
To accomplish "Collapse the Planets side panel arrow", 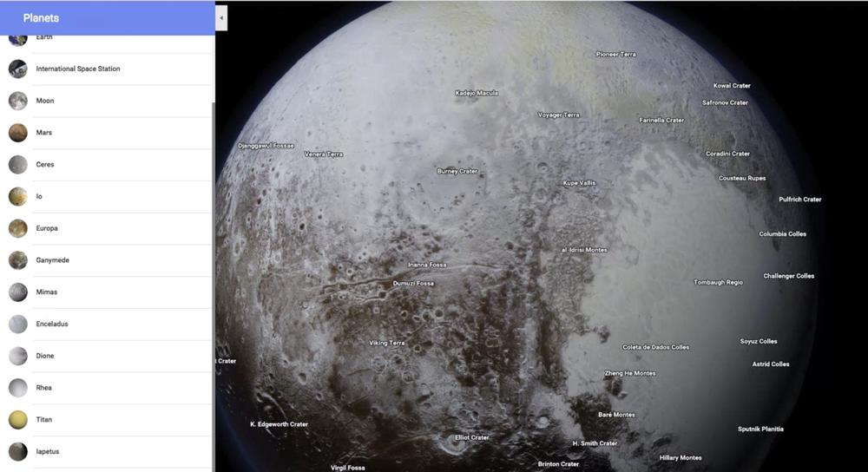I will 221,17.
